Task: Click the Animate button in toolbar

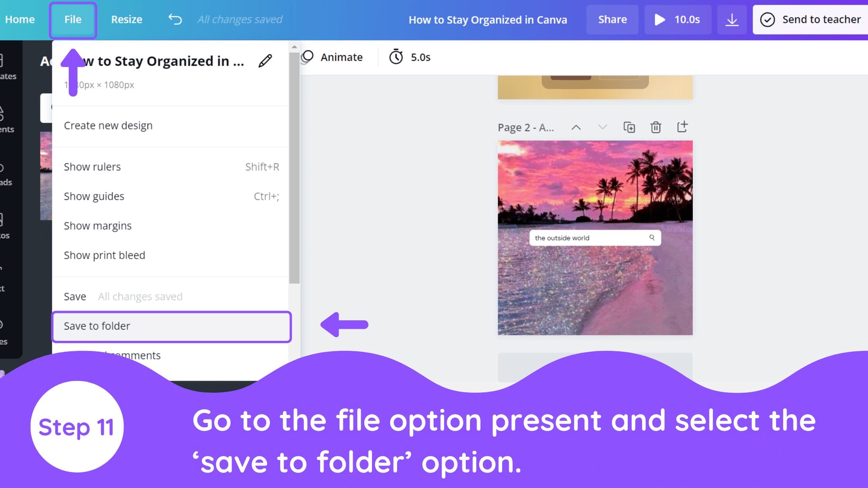Action: click(x=332, y=57)
